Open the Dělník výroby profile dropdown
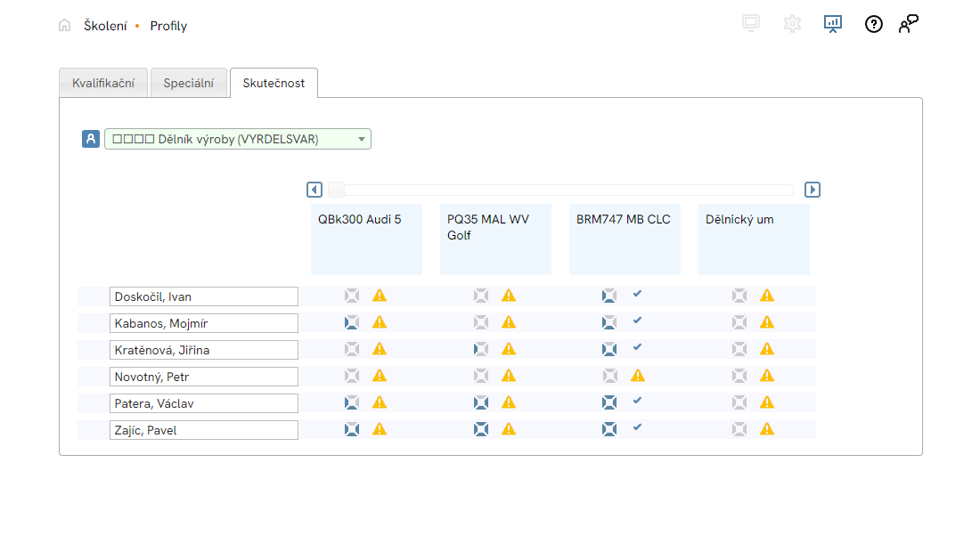The width and height of the screenshot is (980, 552). [x=238, y=139]
